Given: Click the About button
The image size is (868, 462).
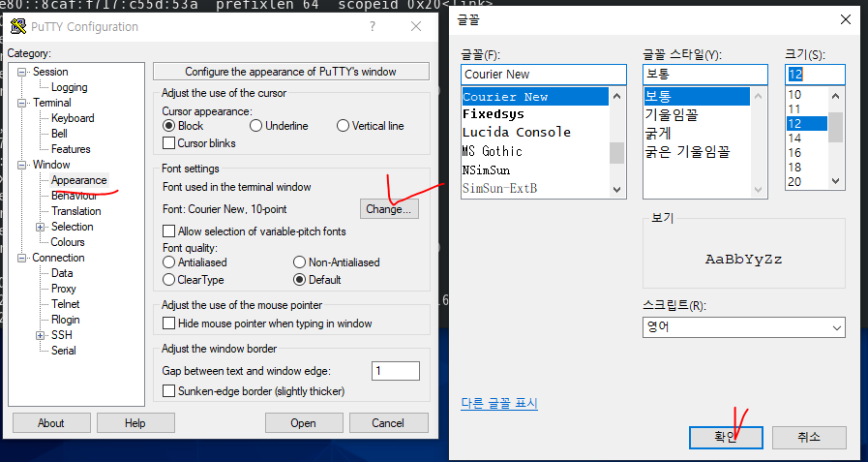Looking at the screenshot, I should [51, 422].
